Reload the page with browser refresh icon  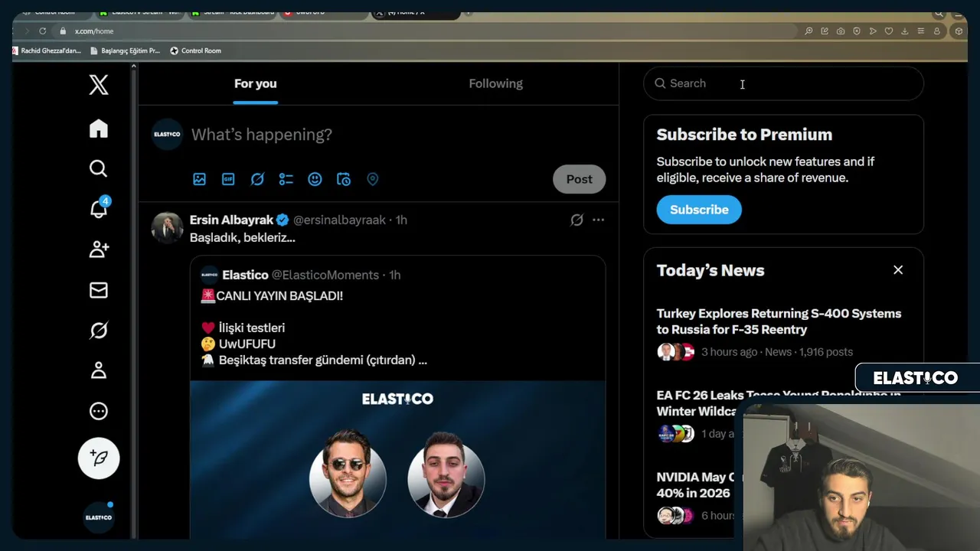pos(43,31)
